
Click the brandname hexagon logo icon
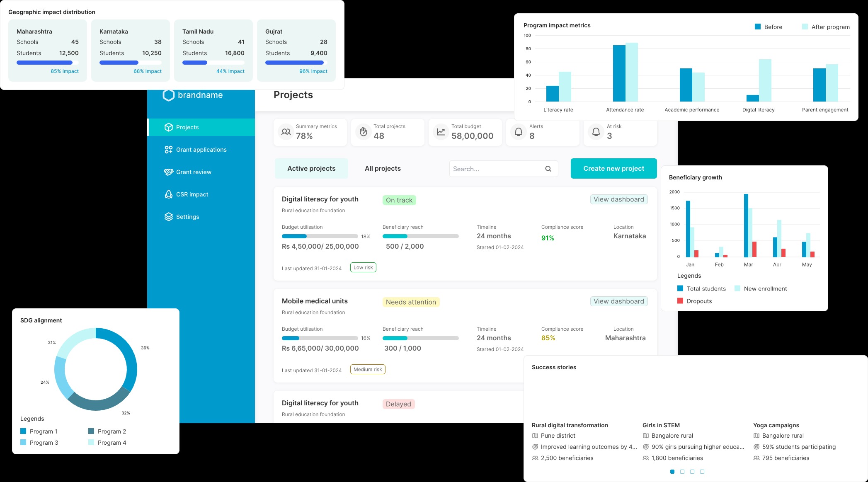(x=169, y=95)
